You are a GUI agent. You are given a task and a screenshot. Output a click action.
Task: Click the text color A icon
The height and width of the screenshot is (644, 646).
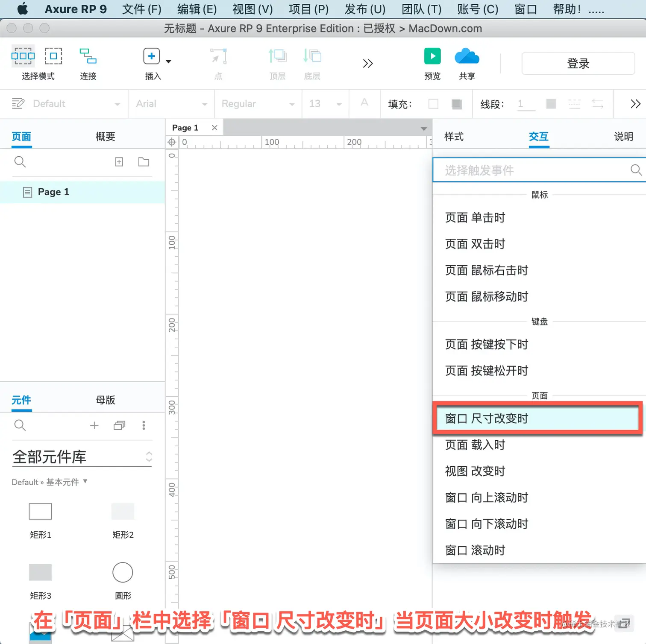coord(364,103)
